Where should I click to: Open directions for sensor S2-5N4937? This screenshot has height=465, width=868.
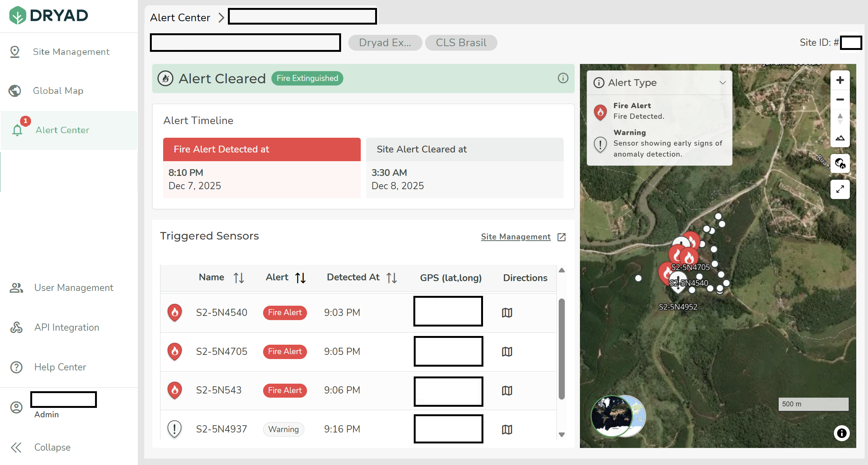pos(507,429)
